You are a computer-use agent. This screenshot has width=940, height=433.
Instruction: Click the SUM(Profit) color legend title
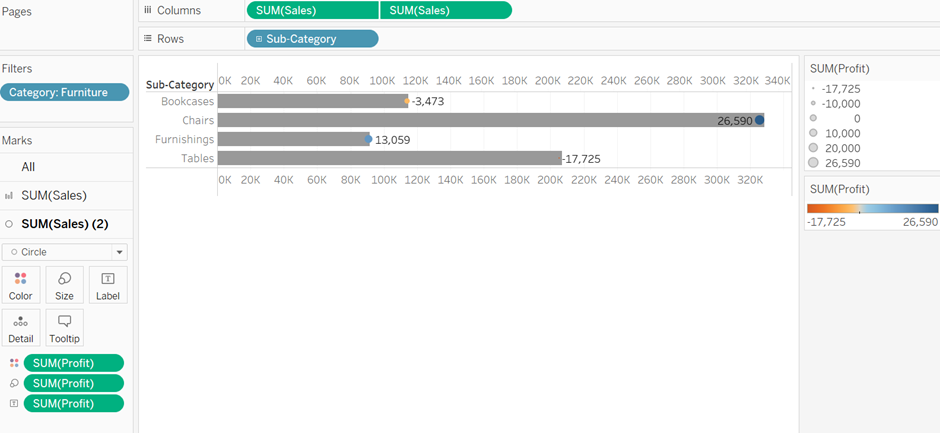(839, 190)
